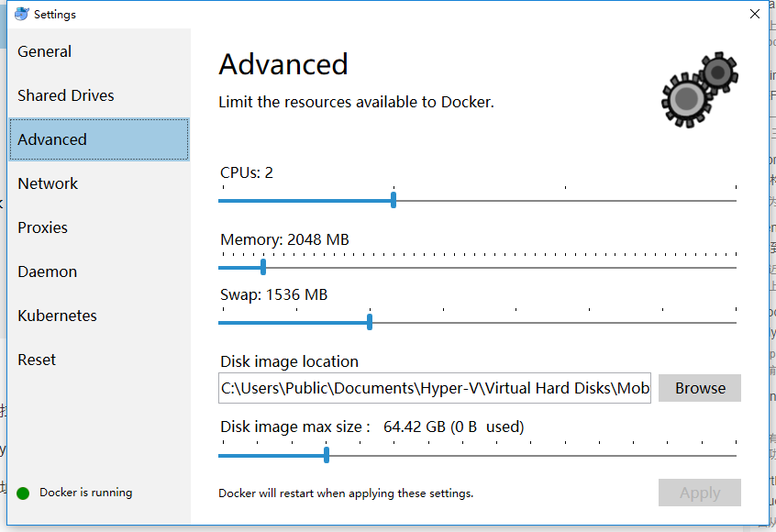Screen dimensions: 776x532
Task: Click the "Docker is running" status text
Action: coord(88,493)
